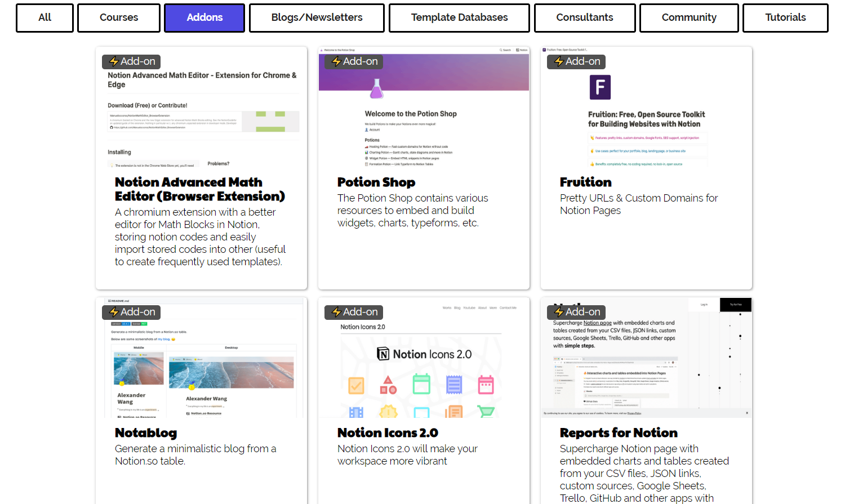845x504 pixels.
Task: Open the Reports for Notion title link
Action: point(619,433)
